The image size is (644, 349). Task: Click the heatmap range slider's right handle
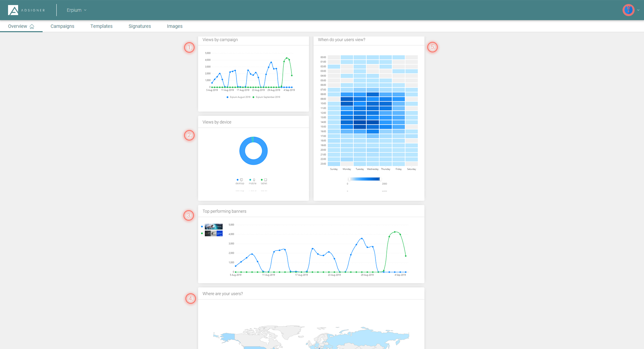[x=380, y=179]
